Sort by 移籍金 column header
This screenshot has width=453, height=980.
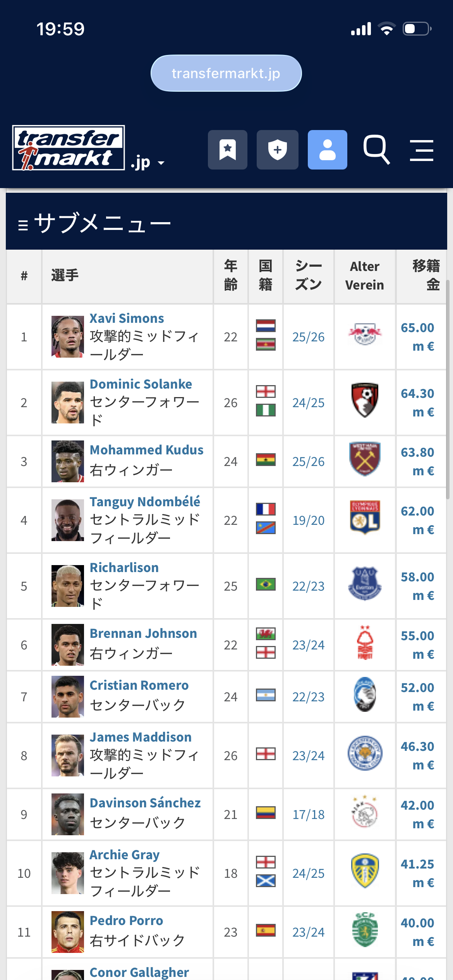point(426,275)
